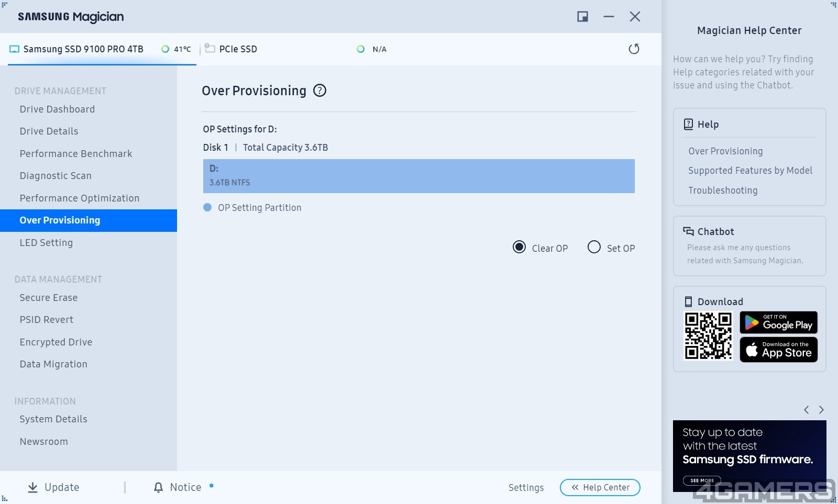The height and width of the screenshot is (504, 838).
Task: Open the App Store download badge
Action: tap(778, 350)
